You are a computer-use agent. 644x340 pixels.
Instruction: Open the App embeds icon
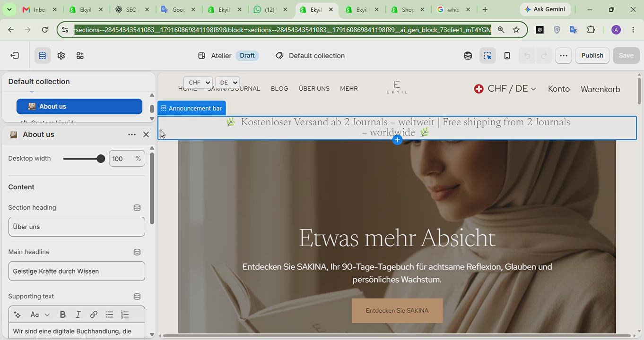click(x=80, y=56)
